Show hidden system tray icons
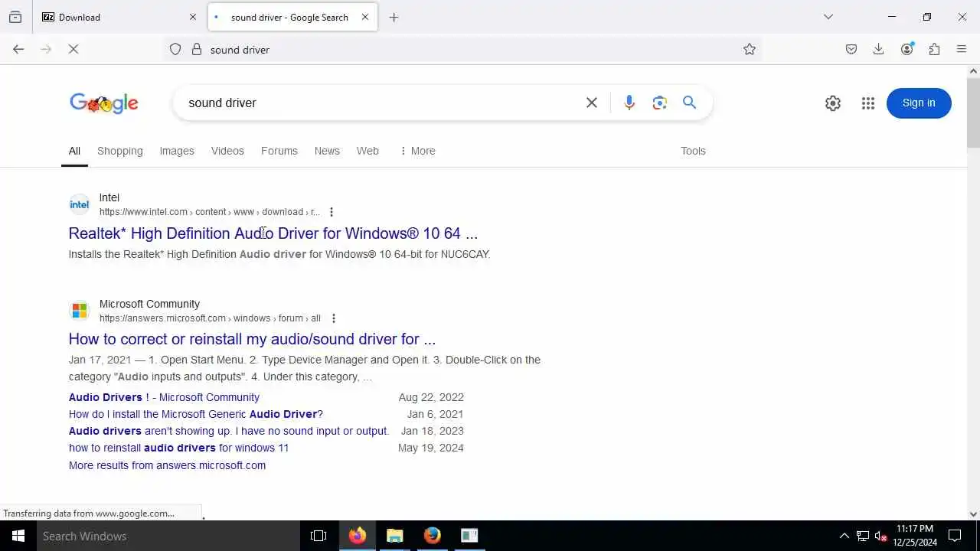This screenshot has height=551, width=980. [844, 536]
